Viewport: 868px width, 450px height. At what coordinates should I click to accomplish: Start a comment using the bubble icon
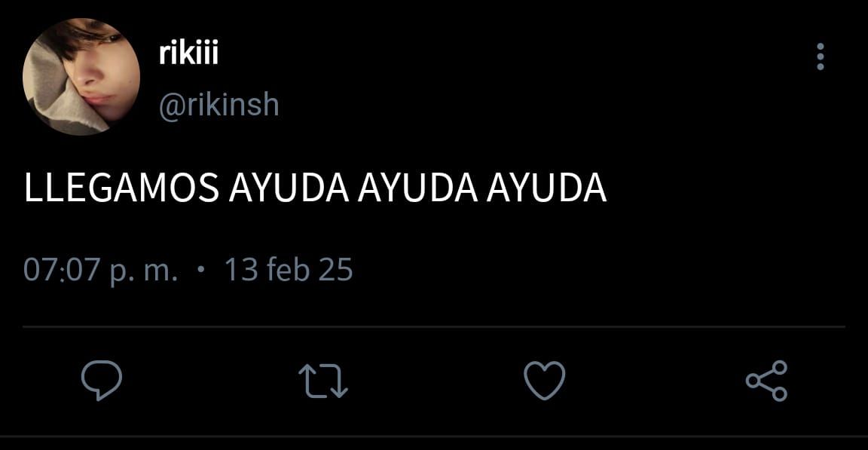101,380
